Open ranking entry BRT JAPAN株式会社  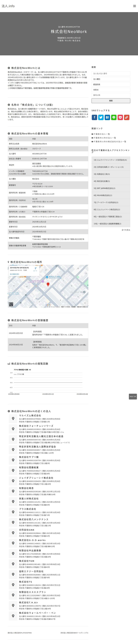pos(104,188)
